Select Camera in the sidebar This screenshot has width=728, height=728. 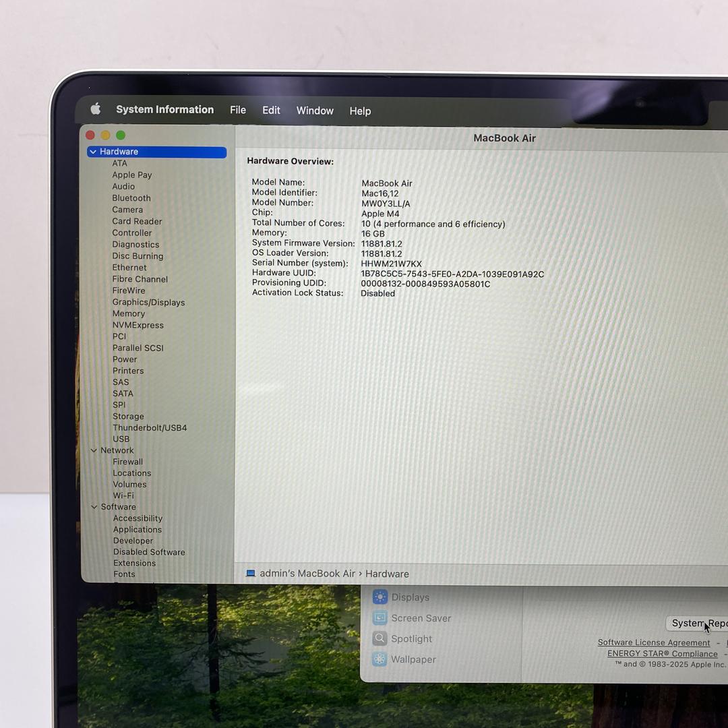[127, 210]
